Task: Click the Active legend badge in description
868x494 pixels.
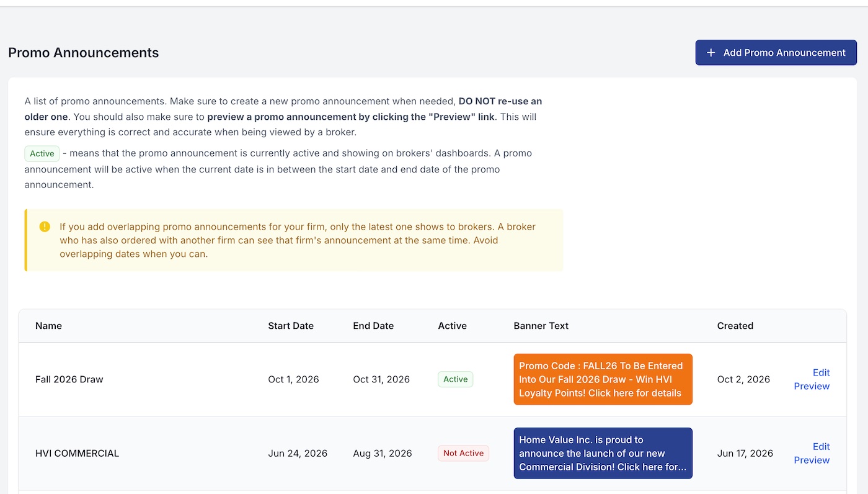Action: coord(42,153)
